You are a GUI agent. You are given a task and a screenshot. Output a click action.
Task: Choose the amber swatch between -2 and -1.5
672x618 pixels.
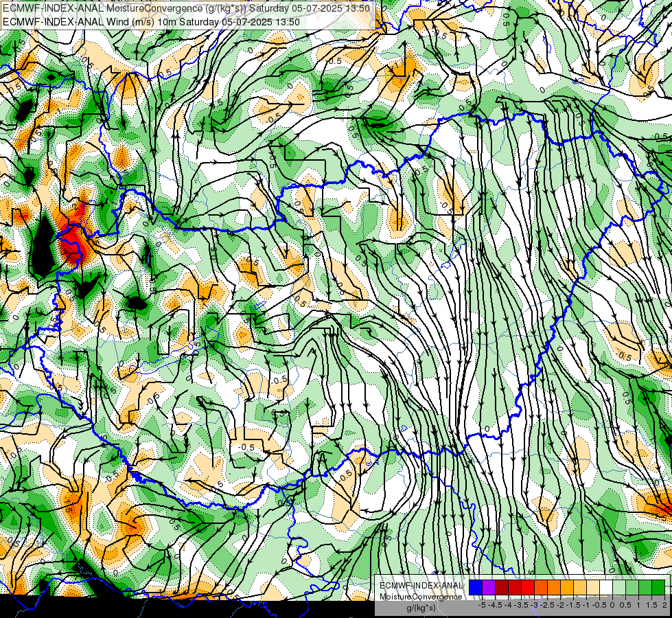[x=567, y=587]
